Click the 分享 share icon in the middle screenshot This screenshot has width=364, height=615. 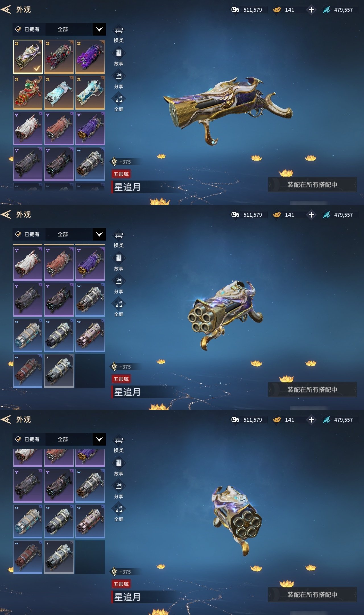(x=119, y=281)
